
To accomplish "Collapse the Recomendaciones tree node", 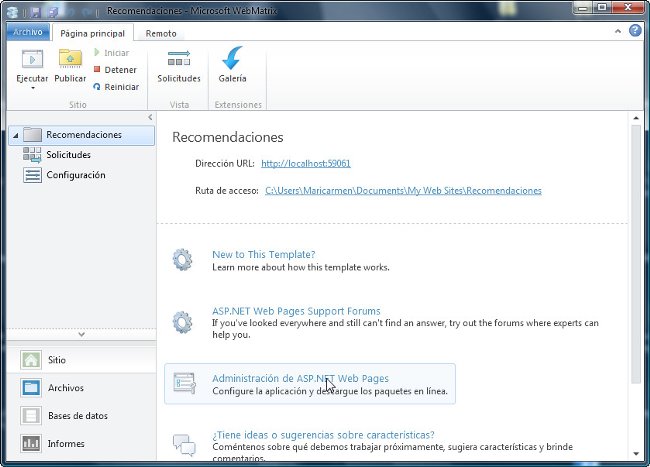I will [x=15, y=135].
